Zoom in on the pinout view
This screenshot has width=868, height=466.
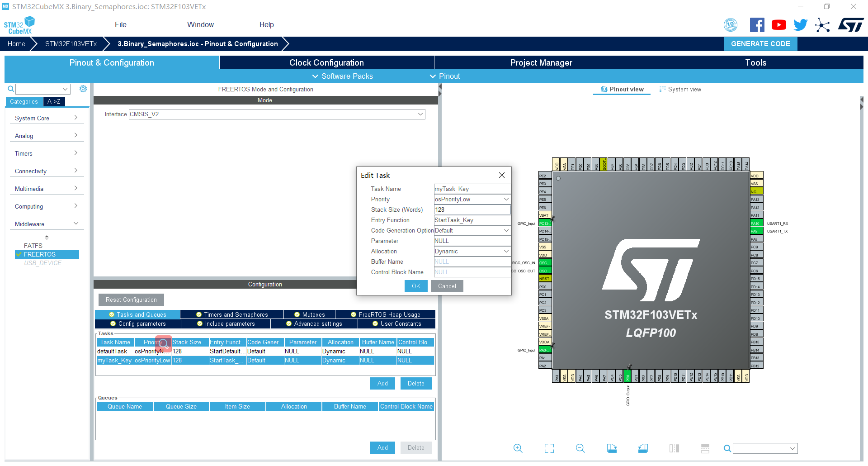(518, 448)
